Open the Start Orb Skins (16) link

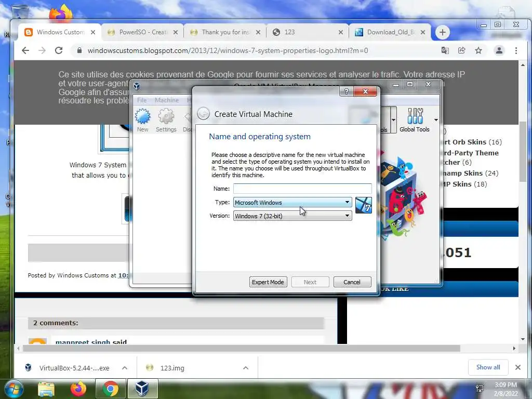pos(472,142)
